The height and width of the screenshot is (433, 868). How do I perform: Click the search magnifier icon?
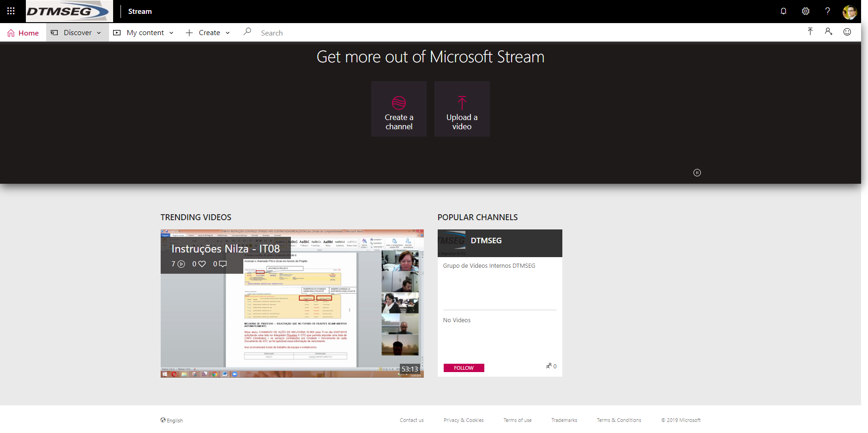(x=247, y=31)
